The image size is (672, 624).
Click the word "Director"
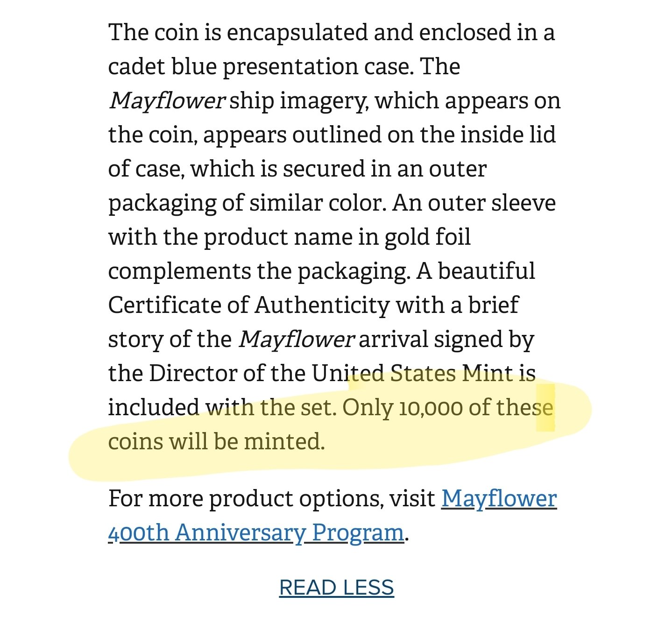[x=199, y=374]
